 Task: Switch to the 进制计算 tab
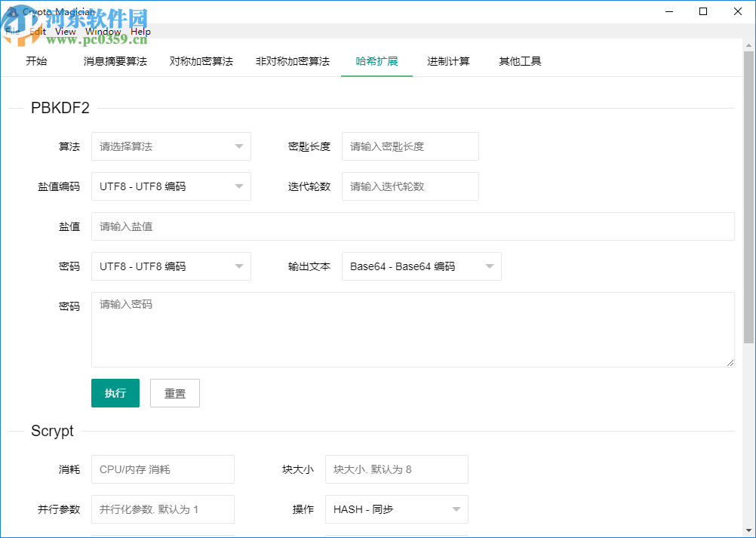(447, 61)
